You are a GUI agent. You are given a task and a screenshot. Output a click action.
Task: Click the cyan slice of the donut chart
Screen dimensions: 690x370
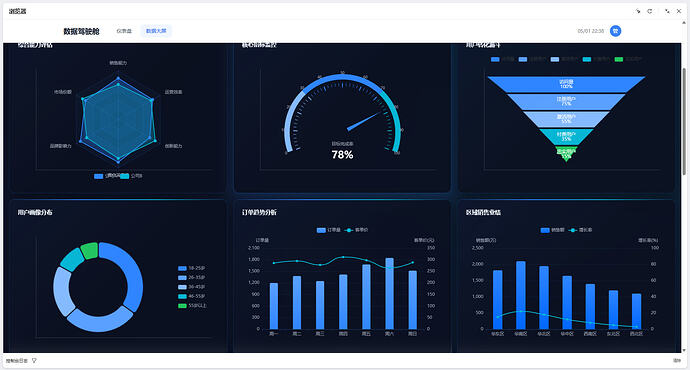pyautogui.click(x=71, y=260)
